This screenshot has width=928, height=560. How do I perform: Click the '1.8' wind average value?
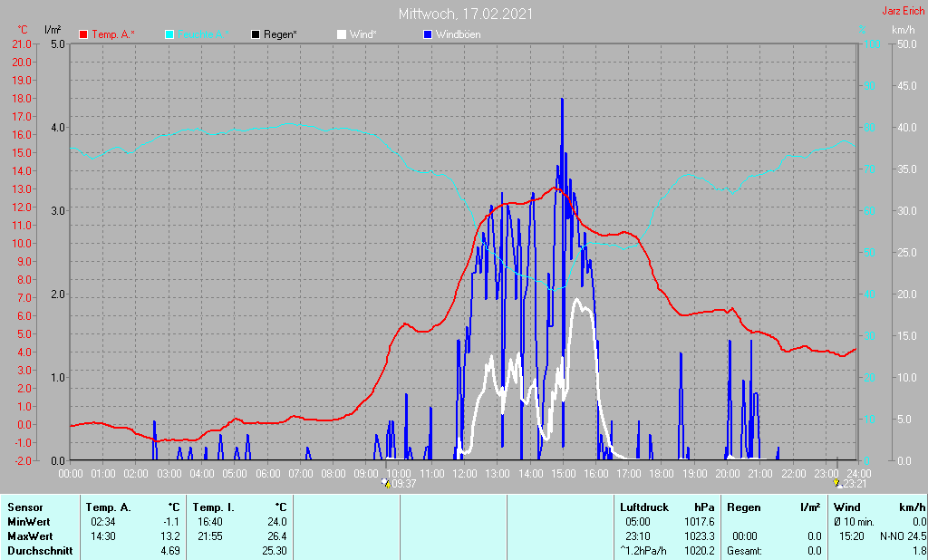pos(919,551)
